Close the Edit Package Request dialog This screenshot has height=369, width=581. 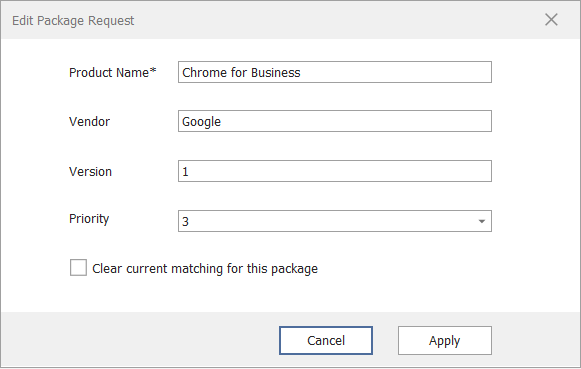coord(551,20)
